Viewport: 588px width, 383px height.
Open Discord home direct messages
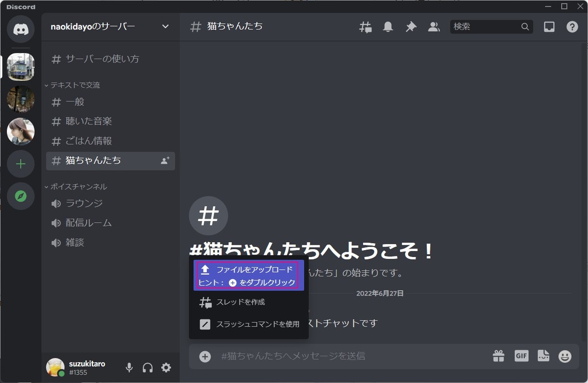21,29
